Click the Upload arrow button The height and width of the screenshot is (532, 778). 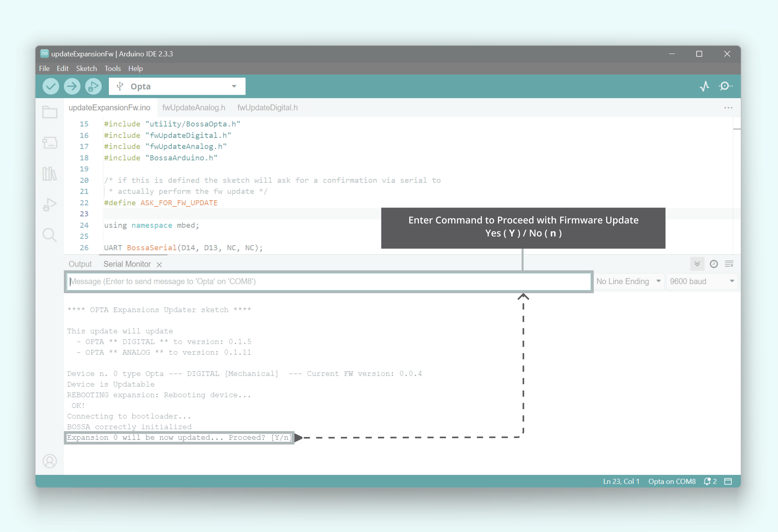[x=72, y=86]
